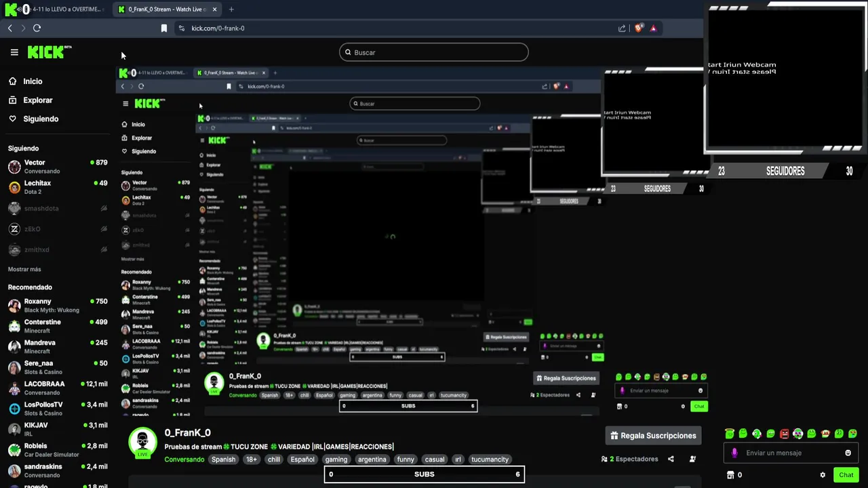This screenshot has width=868, height=488.
Task: Open KIKJAV IRL channel in main sidebar
Action: point(58,429)
